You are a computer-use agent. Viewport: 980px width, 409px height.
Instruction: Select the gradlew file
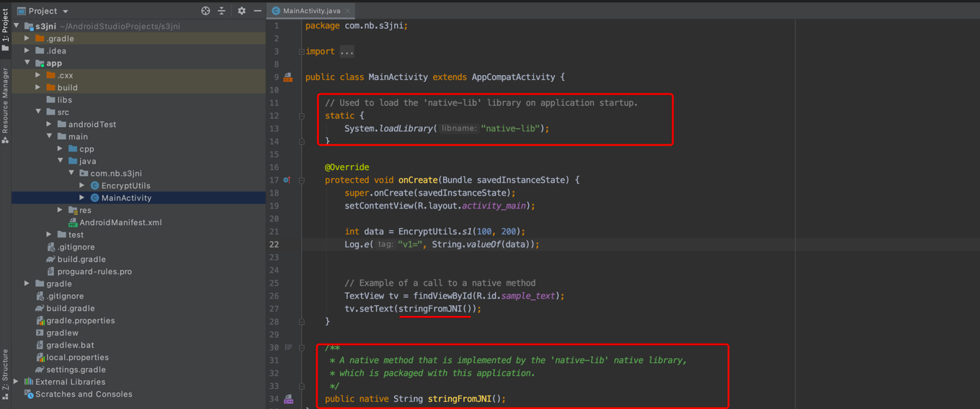click(57, 333)
